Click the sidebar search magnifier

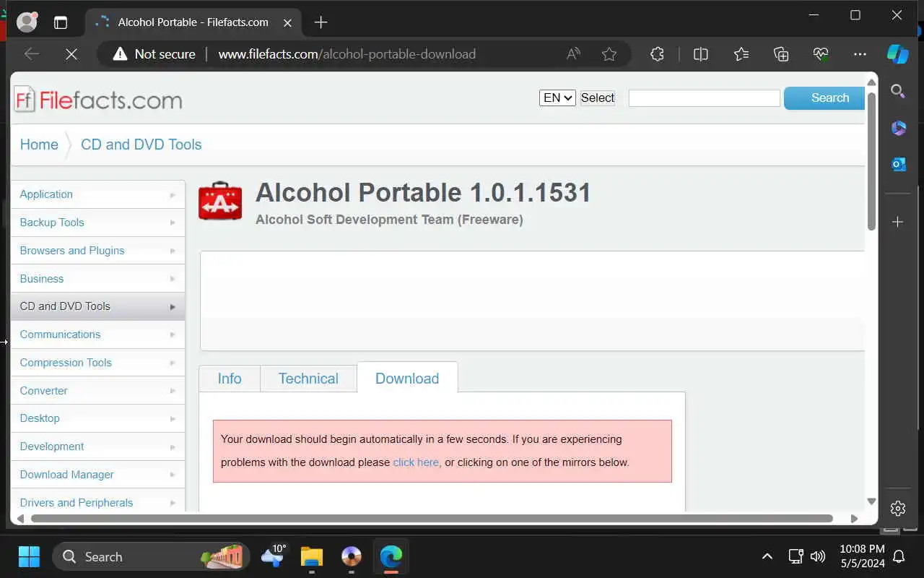(x=898, y=91)
